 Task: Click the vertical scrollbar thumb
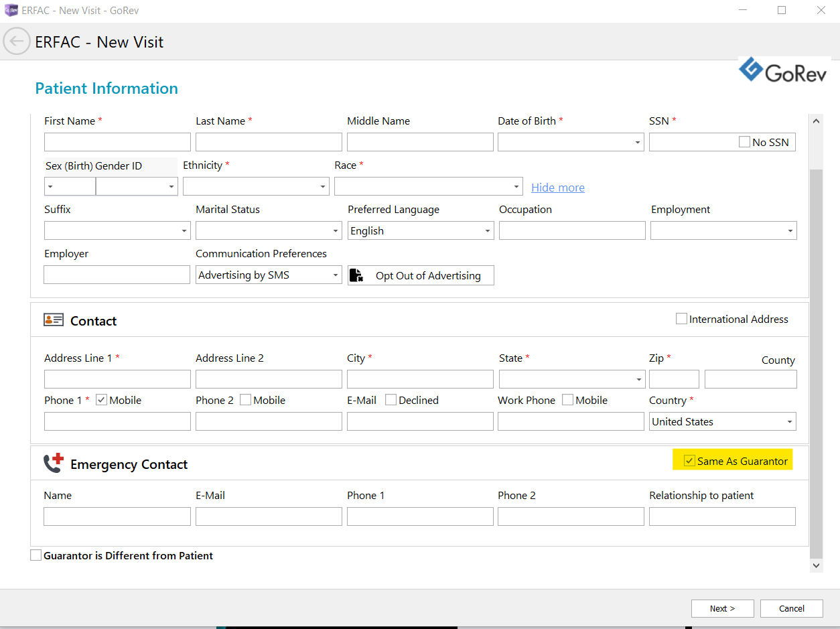[816, 364]
